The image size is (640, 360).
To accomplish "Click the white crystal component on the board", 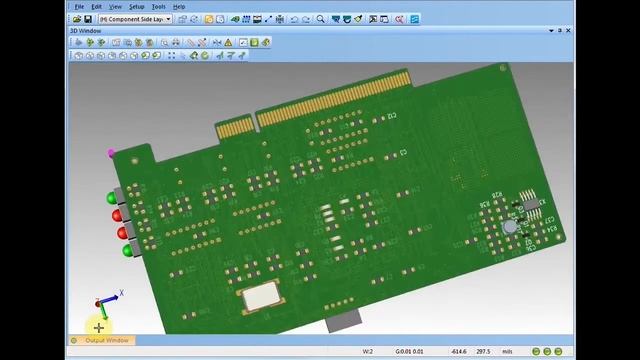I will coord(262,297).
